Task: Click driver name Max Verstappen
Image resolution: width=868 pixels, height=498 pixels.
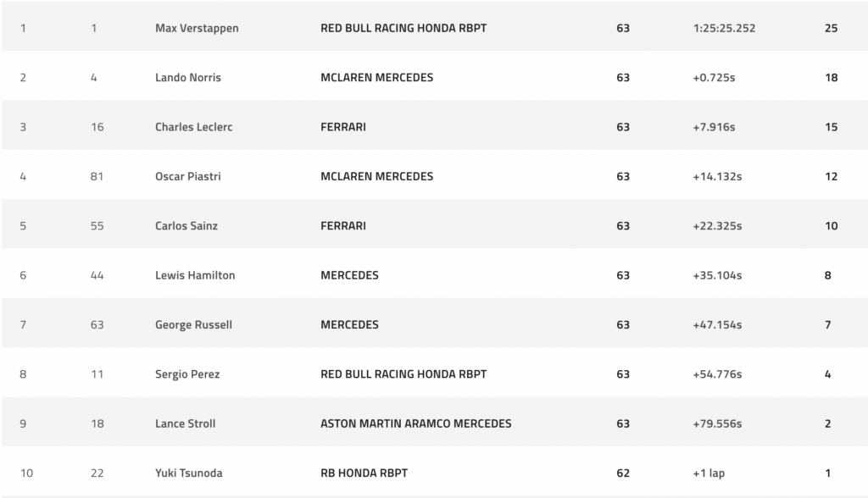Action: pos(197,28)
